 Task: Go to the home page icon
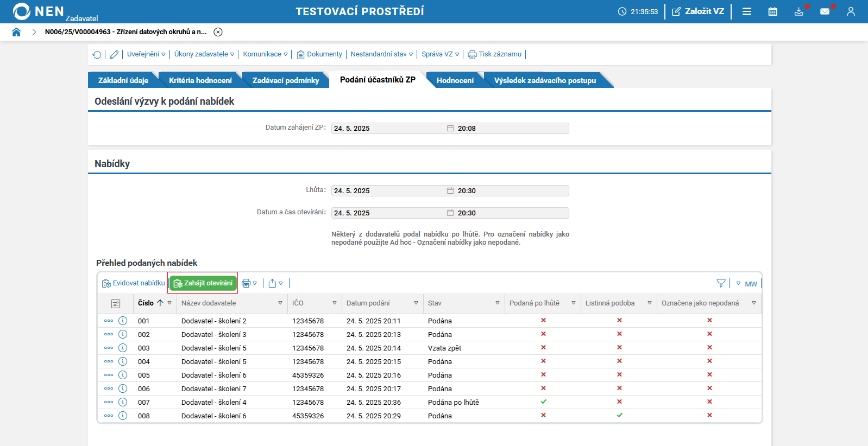tap(16, 32)
